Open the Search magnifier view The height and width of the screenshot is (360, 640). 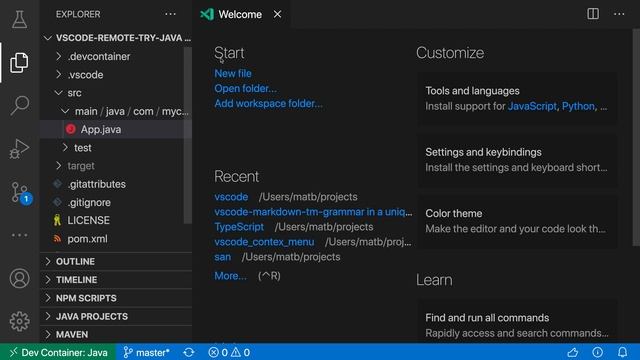[x=19, y=105]
